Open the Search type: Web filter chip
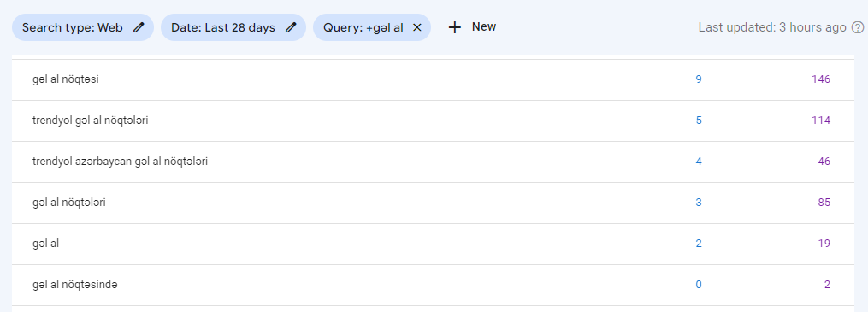The height and width of the screenshot is (312, 868). coord(83,27)
